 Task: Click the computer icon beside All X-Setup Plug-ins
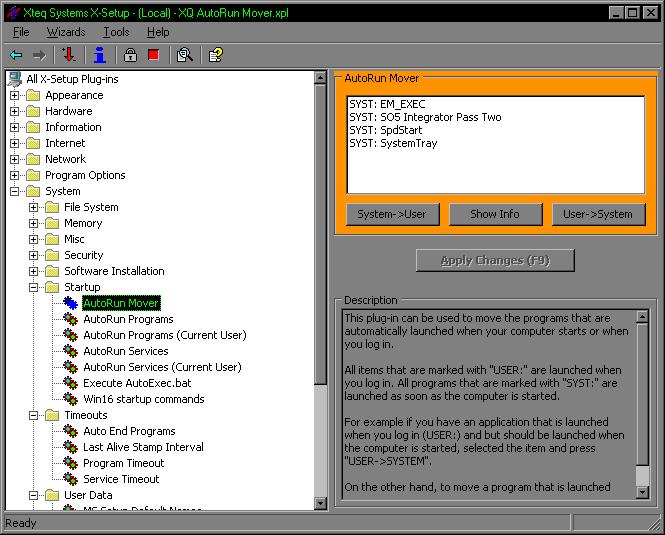pyautogui.click(x=15, y=79)
